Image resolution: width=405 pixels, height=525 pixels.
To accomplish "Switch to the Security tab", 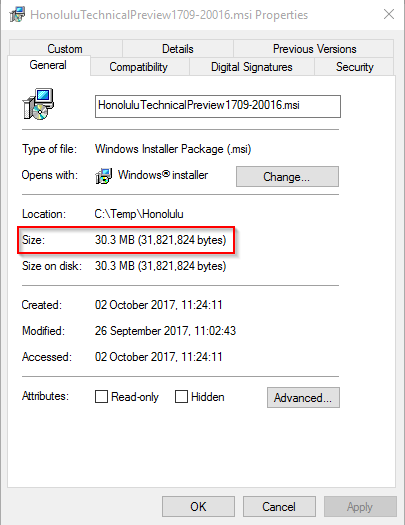I will 354,67.
